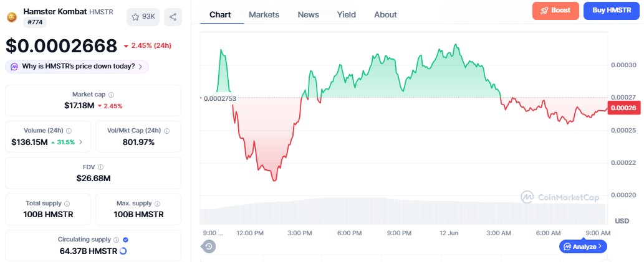Screen dimensions: 644x262
Task: Click the info icon beside Total supply
Action: coord(67,204)
